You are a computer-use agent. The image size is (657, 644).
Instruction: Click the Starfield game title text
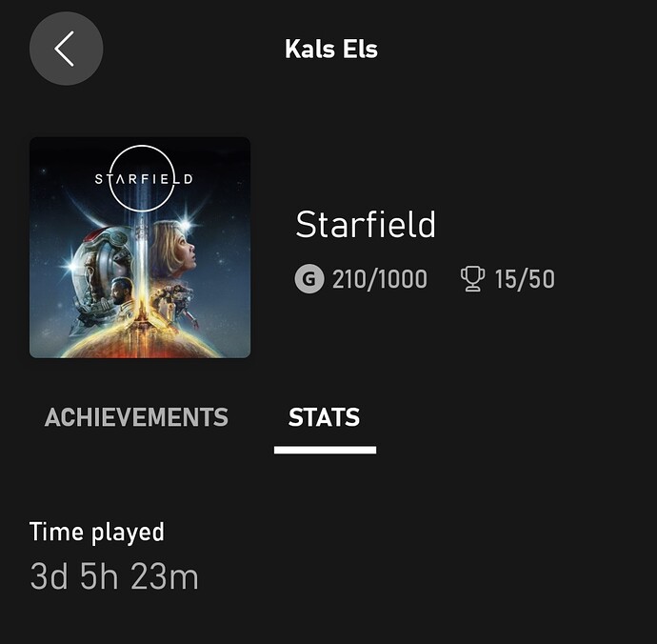(366, 225)
